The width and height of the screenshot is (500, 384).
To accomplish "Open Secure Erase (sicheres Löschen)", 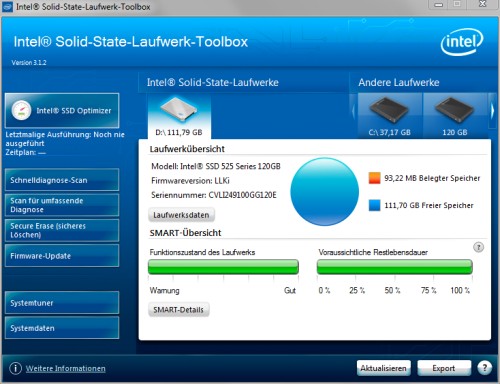I will 62,230.
